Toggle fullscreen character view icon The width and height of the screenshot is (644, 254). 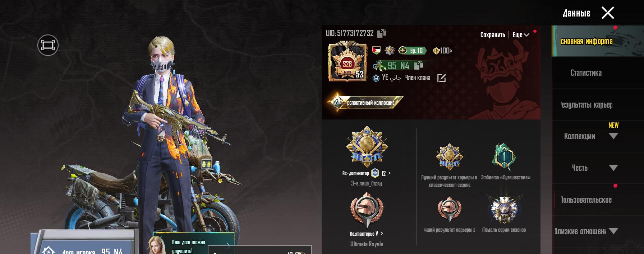(x=48, y=45)
